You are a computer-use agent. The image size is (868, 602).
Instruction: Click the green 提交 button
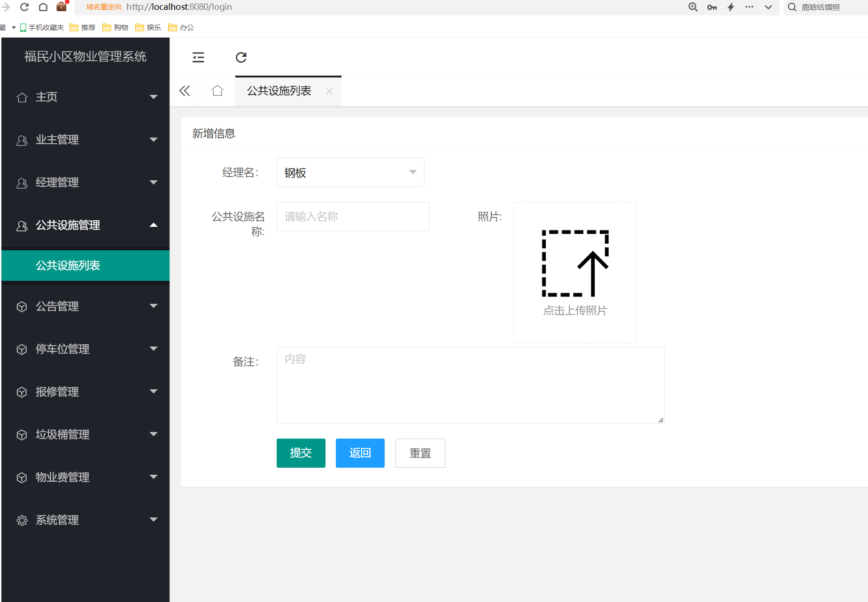pos(301,453)
